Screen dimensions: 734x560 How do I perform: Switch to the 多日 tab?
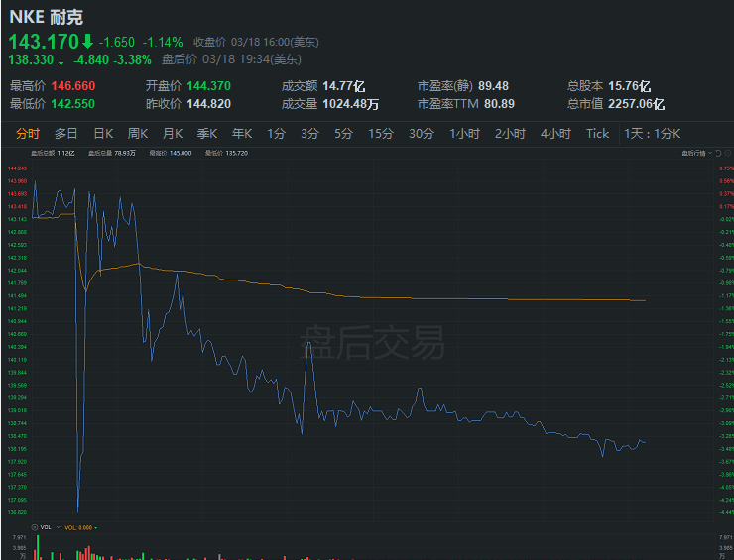coord(65,134)
